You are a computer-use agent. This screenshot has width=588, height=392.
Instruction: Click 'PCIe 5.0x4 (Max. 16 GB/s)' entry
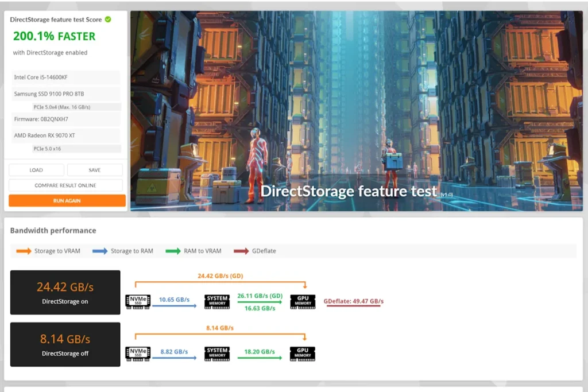pos(77,107)
